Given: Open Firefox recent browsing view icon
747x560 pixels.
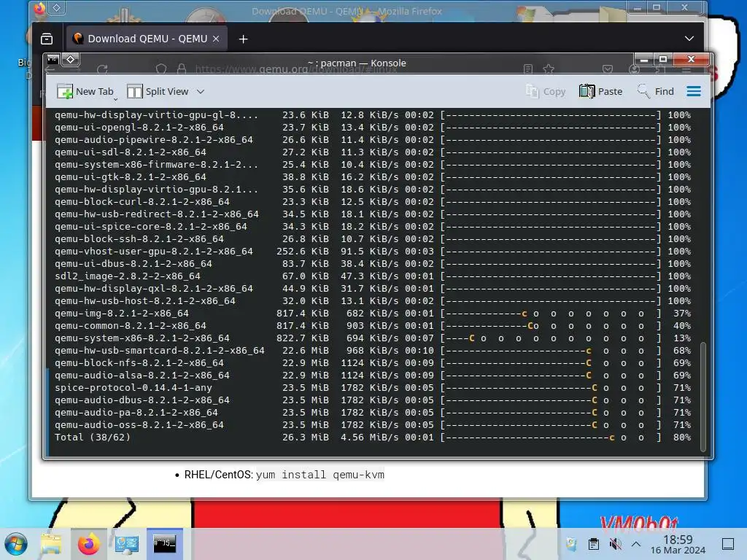Looking at the screenshot, I should 47,39.
